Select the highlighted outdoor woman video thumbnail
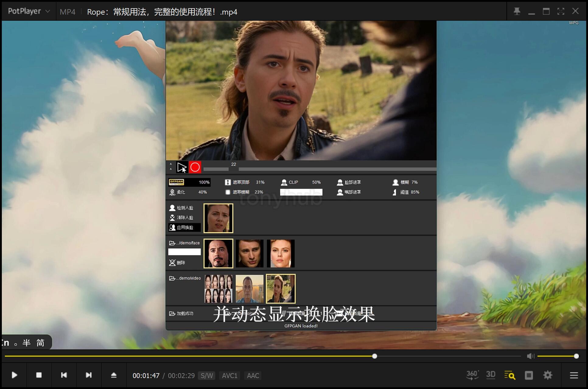 click(281, 289)
